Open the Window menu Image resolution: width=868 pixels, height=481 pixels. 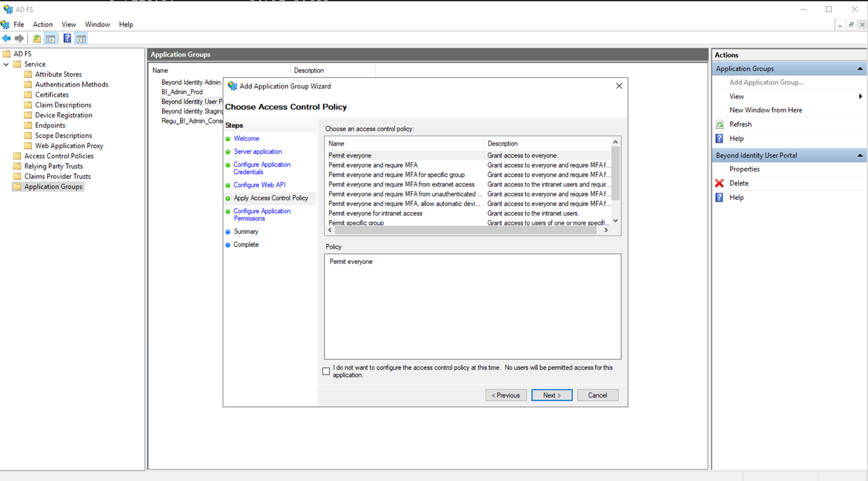[x=97, y=24]
